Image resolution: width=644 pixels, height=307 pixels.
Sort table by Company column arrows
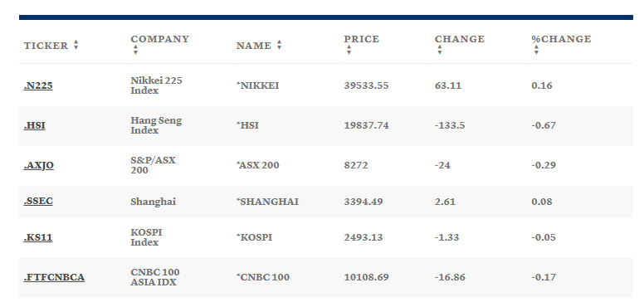tap(135, 50)
